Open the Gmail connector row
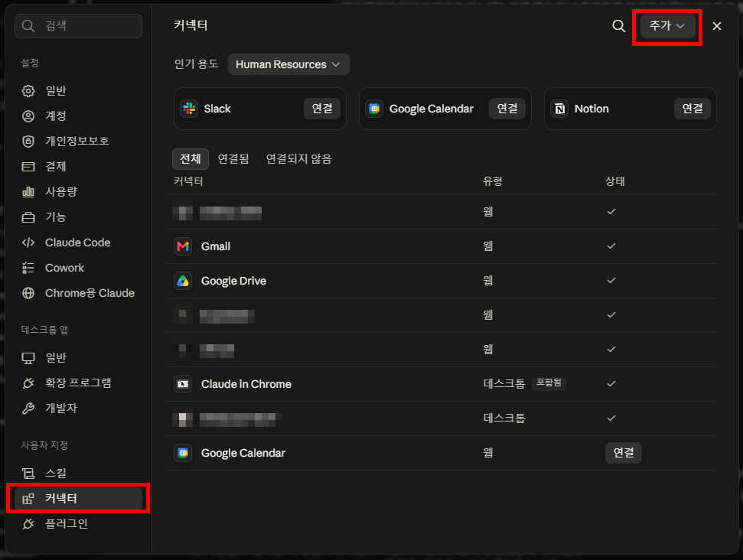This screenshot has width=743, height=560. pyautogui.click(x=442, y=246)
